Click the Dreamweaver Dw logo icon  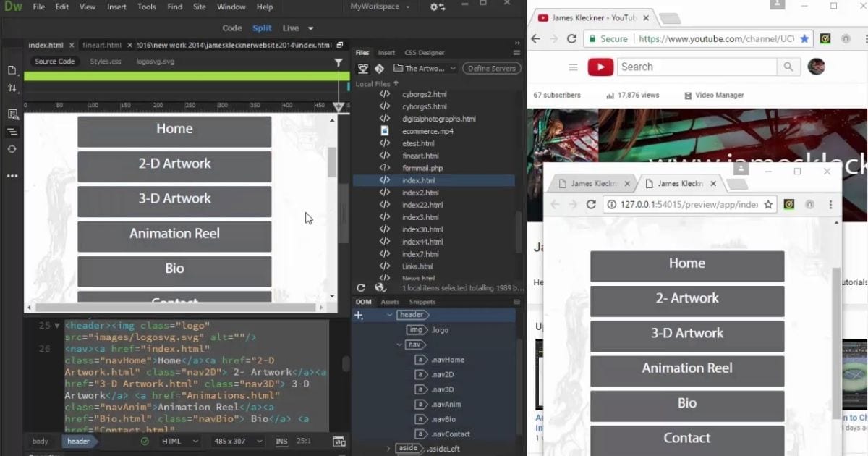[13, 7]
